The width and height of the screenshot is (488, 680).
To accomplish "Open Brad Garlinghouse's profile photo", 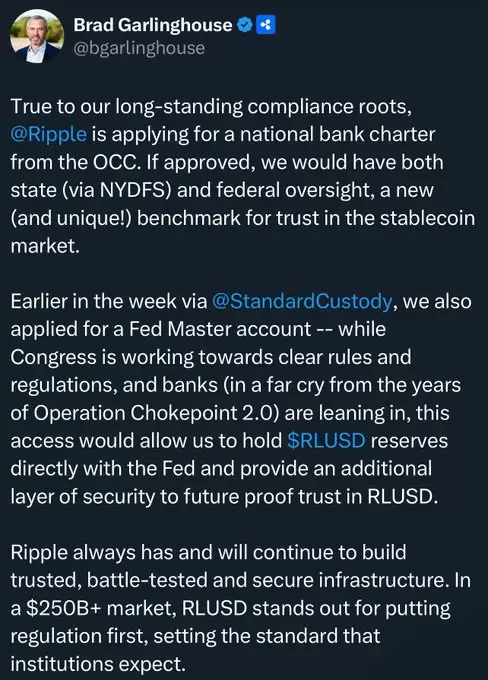I will 37,36.
